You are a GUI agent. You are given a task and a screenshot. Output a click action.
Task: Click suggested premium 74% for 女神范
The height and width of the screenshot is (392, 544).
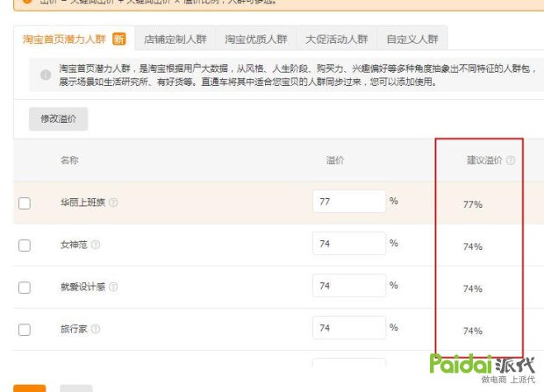point(473,246)
